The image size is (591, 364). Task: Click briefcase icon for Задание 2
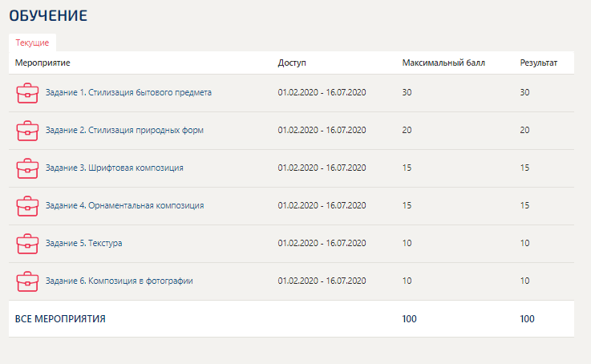(x=27, y=131)
